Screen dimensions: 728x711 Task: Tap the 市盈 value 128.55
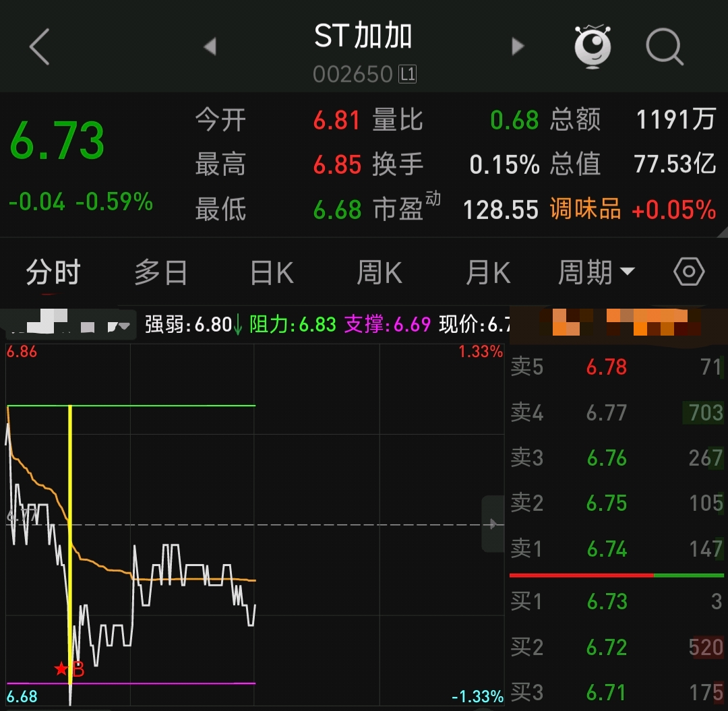tap(500, 210)
